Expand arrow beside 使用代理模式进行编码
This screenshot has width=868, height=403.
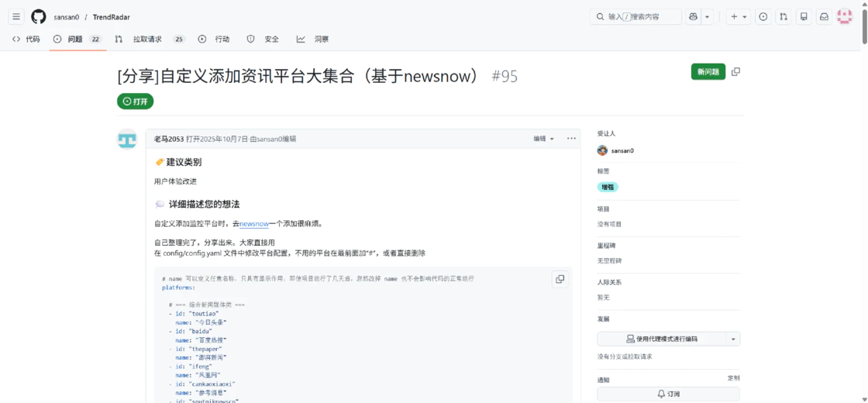click(x=733, y=339)
